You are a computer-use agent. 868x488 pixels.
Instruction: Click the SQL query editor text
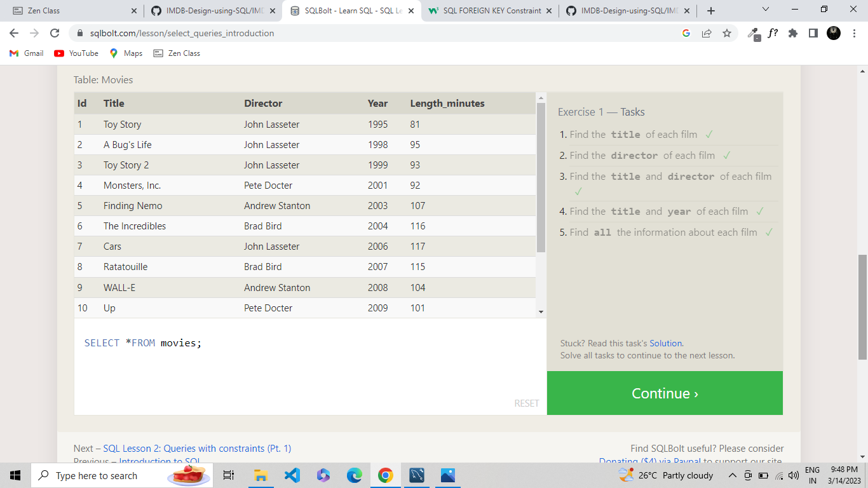click(143, 343)
